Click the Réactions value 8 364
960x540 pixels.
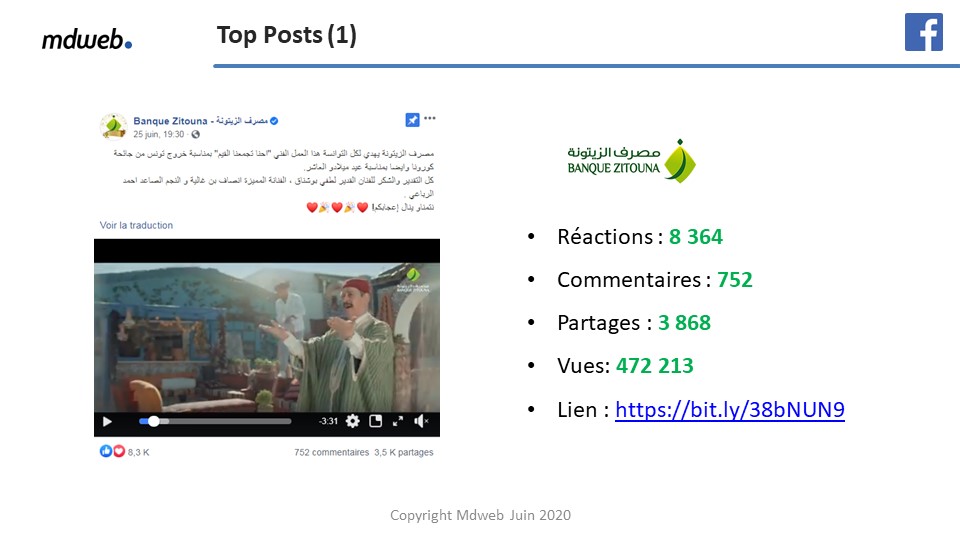(696, 236)
